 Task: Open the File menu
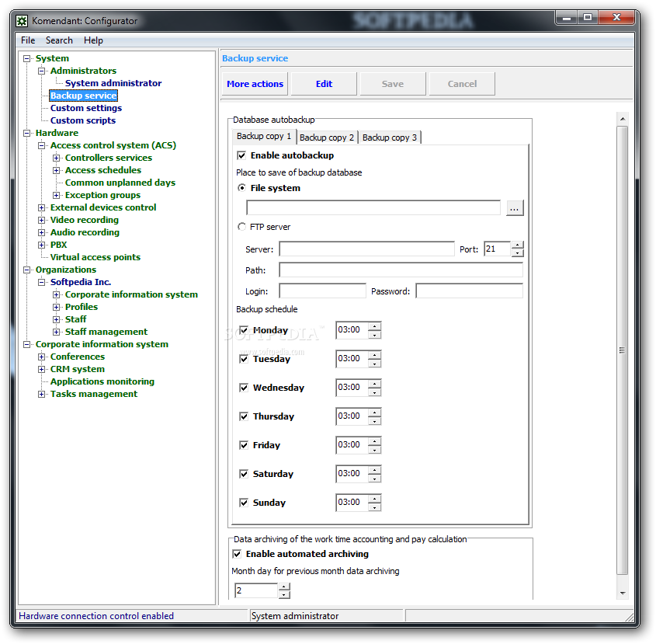28,40
